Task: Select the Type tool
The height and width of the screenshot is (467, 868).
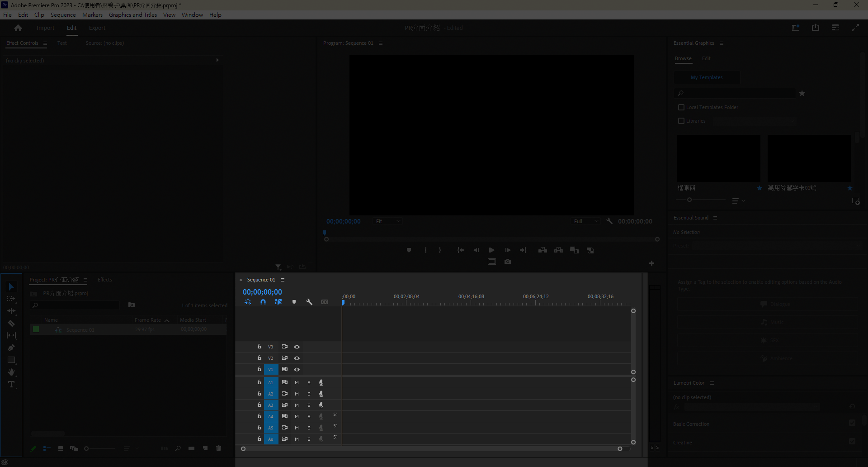Action: click(x=11, y=385)
